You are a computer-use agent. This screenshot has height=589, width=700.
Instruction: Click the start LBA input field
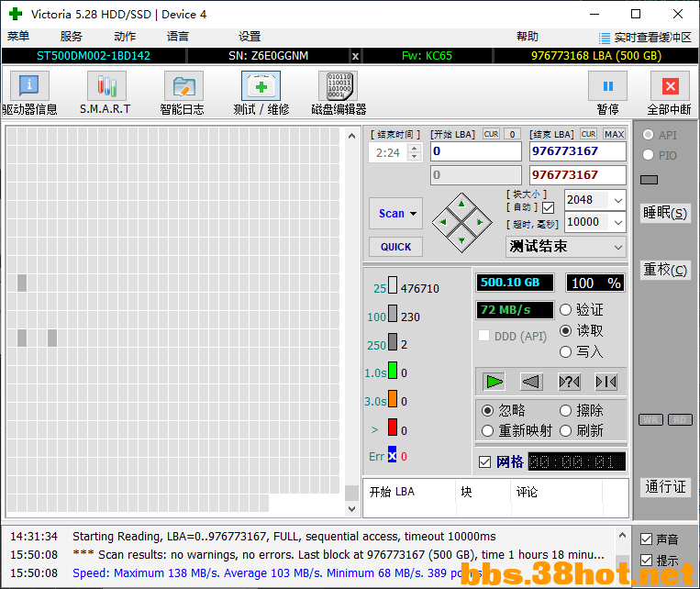[476, 151]
